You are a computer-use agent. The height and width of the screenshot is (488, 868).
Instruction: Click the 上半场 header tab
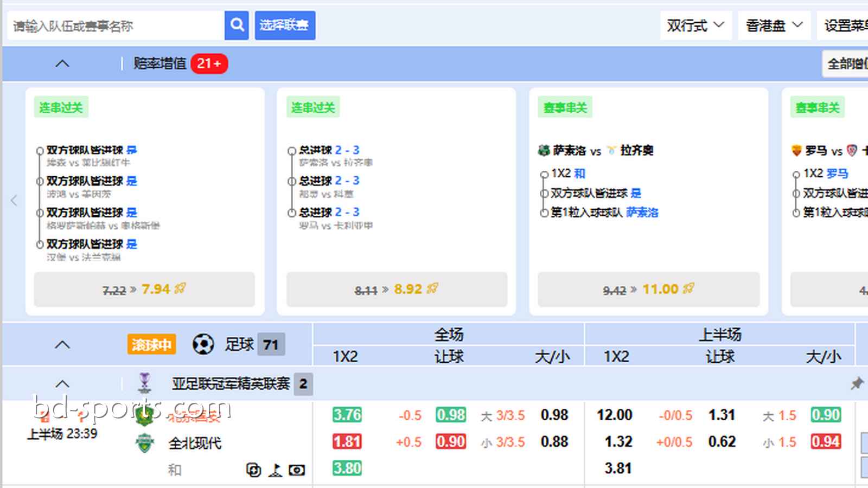coord(720,335)
